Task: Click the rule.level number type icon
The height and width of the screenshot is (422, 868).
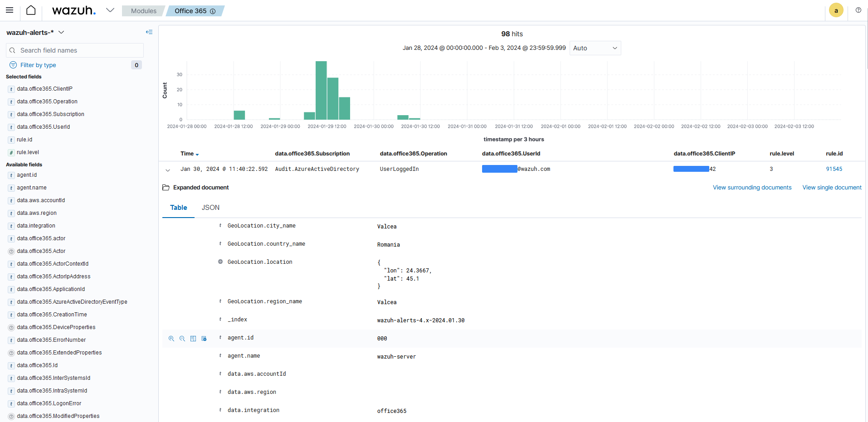Action: click(x=11, y=153)
